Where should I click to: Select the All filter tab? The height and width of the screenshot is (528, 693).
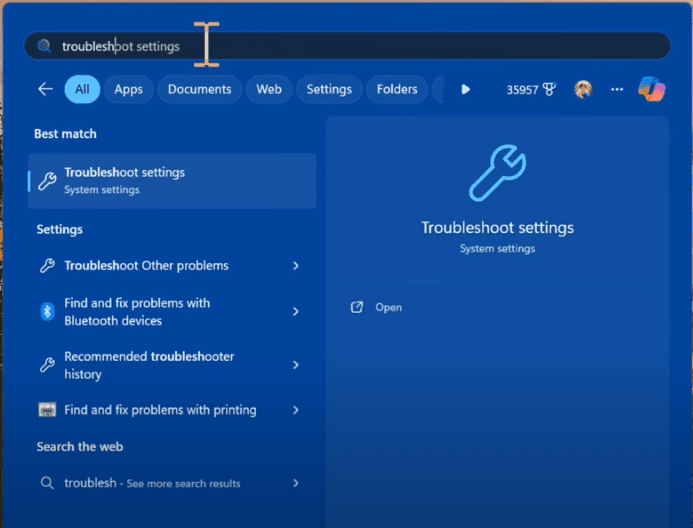coord(82,89)
